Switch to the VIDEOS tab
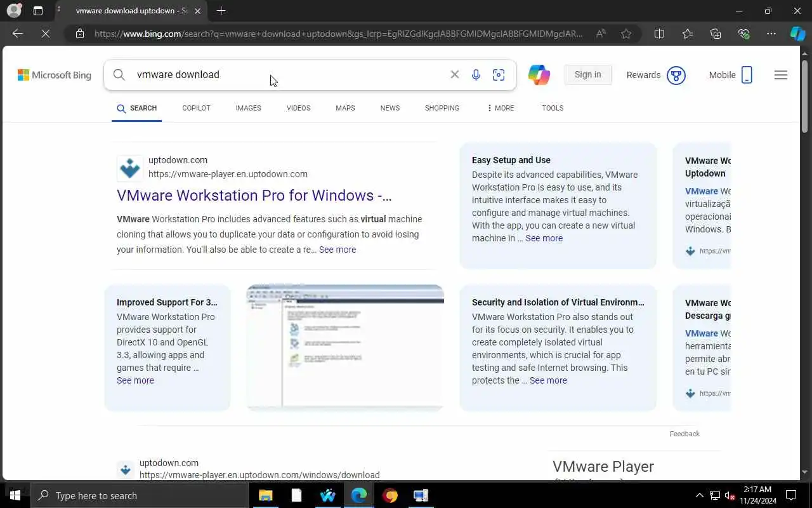This screenshot has height=508, width=812. click(x=298, y=108)
